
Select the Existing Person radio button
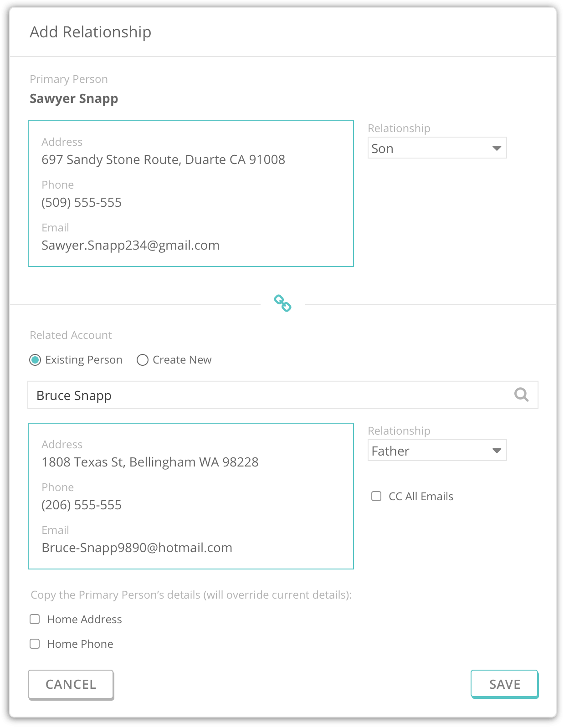point(35,360)
